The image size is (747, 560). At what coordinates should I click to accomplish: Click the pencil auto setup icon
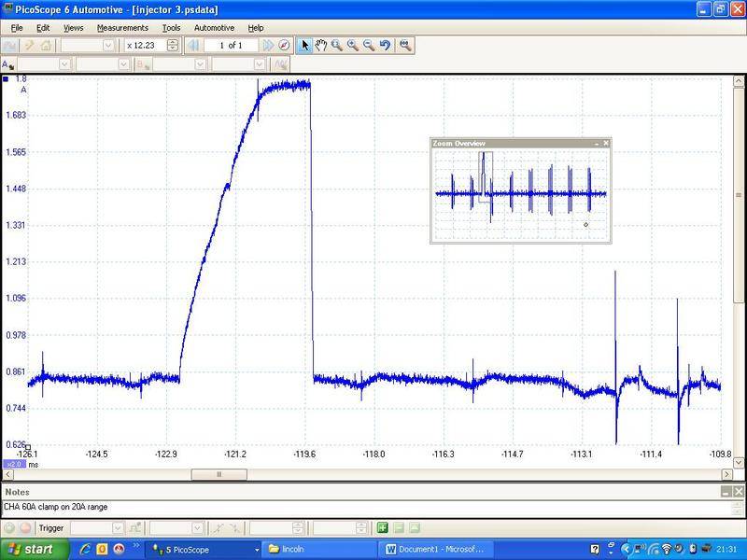30,45
